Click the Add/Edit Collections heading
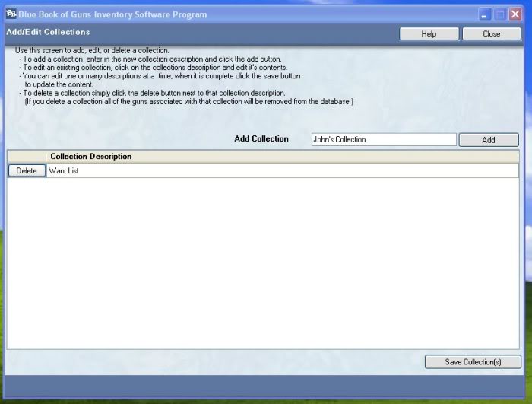The image size is (532, 404). click(x=48, y=32)
